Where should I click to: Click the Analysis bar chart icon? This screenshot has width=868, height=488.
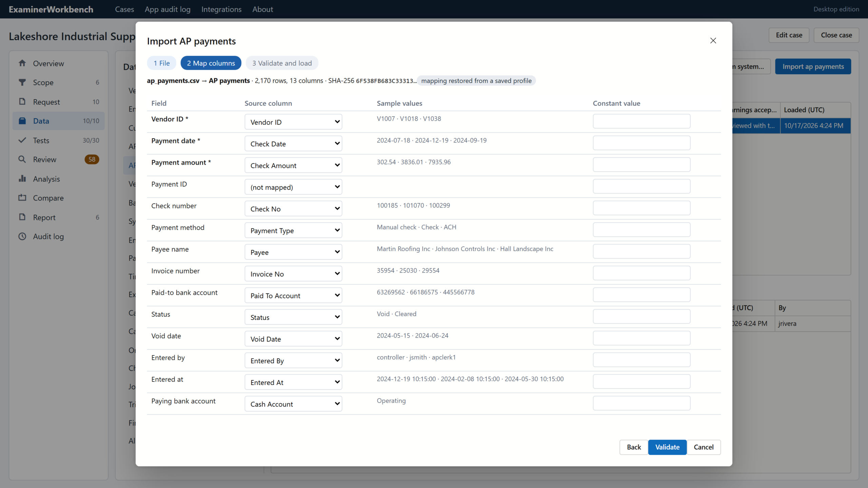point(22,179)
